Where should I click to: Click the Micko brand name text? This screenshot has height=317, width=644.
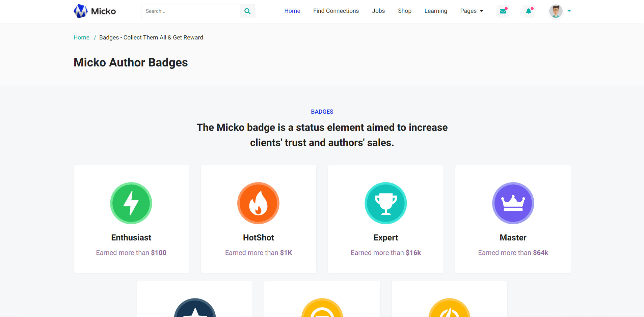tap(103, 11)
